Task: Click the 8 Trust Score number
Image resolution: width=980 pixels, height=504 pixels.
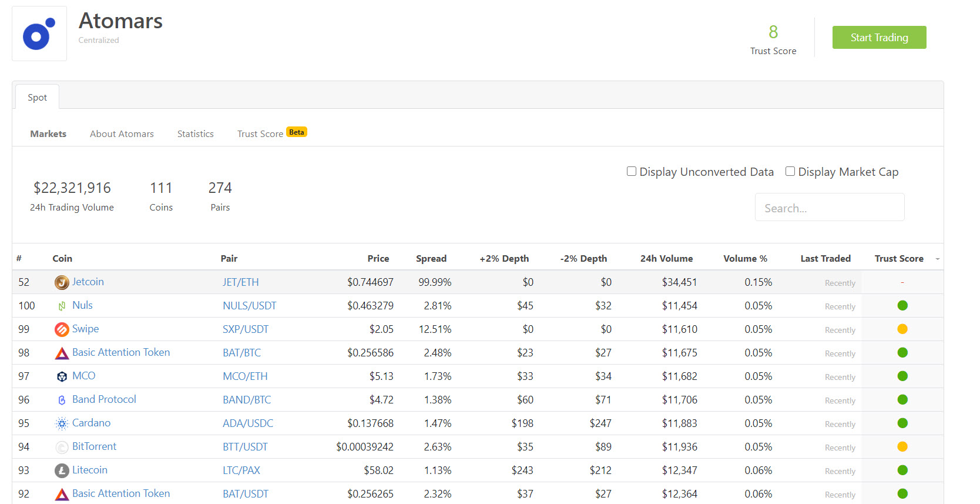Action: click(773, 32)
